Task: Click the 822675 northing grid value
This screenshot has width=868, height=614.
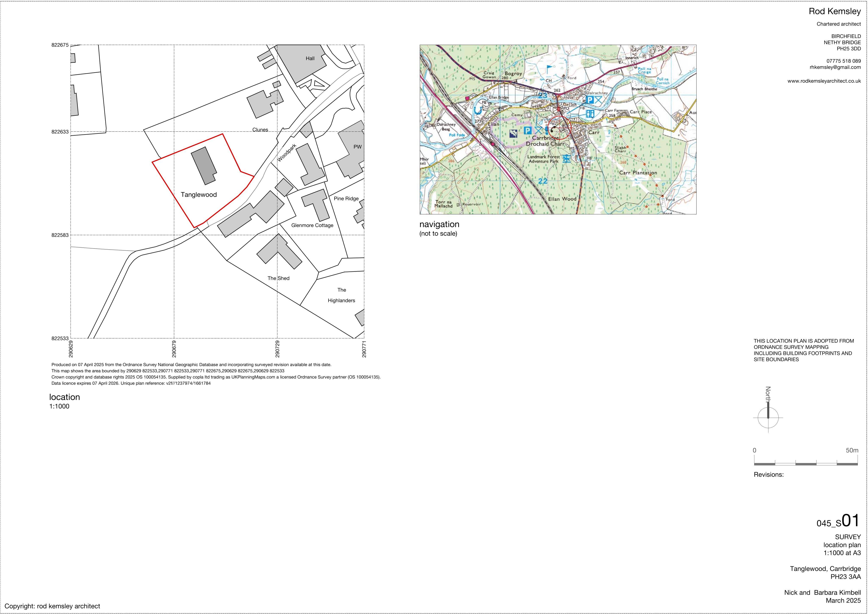Action: click(60, 45)
